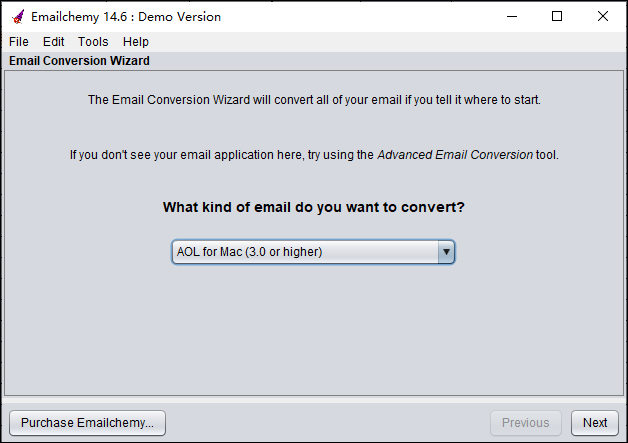Screen dimensions: 628x443
Task: Click the 'If you don't see your email application' hint
Action: click(220, 155)
